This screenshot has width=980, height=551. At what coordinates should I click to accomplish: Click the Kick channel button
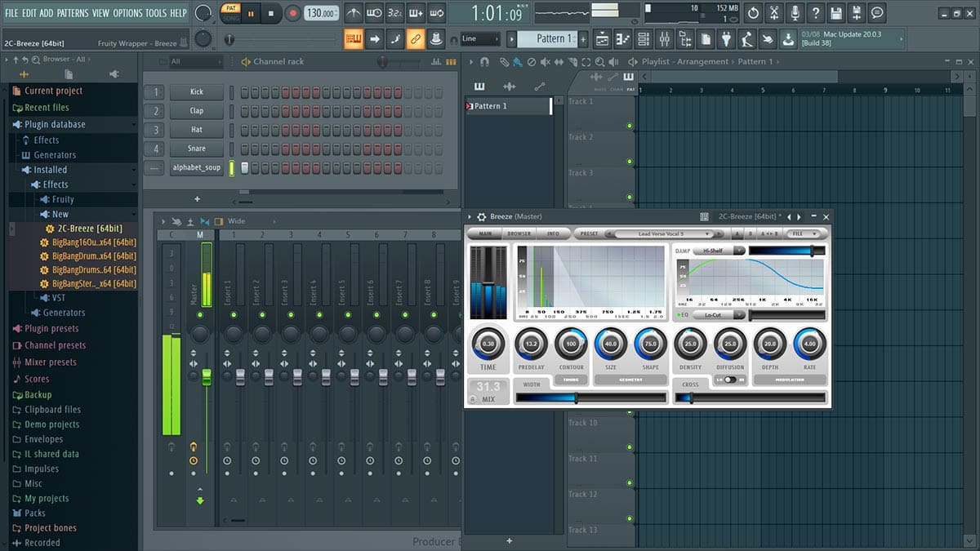197,92
